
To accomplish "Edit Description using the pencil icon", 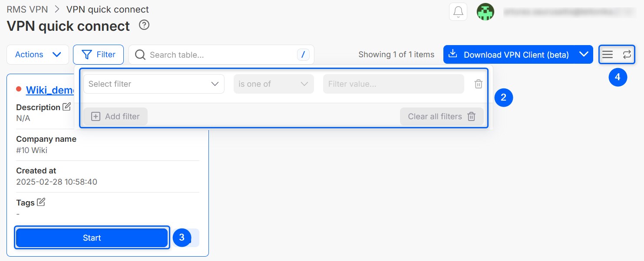I will point(66,107).
